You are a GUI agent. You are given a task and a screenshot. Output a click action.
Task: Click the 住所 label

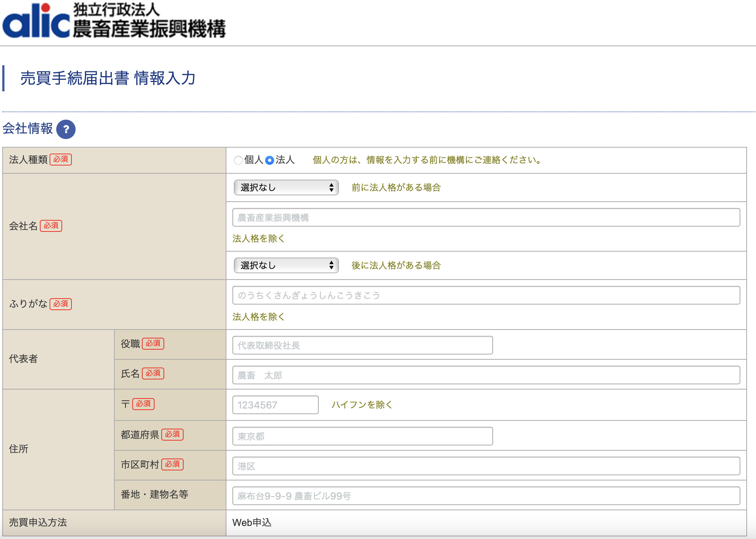pyautogui.click(x=19, y=449)
